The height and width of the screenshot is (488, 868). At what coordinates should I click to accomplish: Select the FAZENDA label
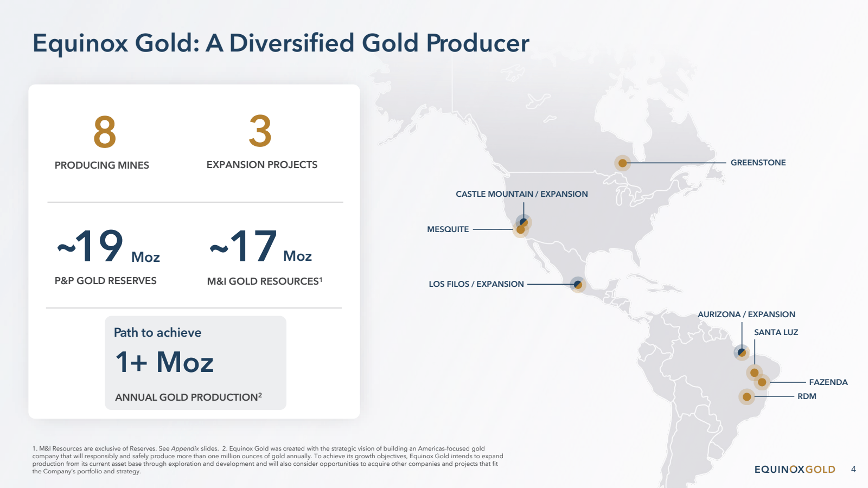coord(828,382)
